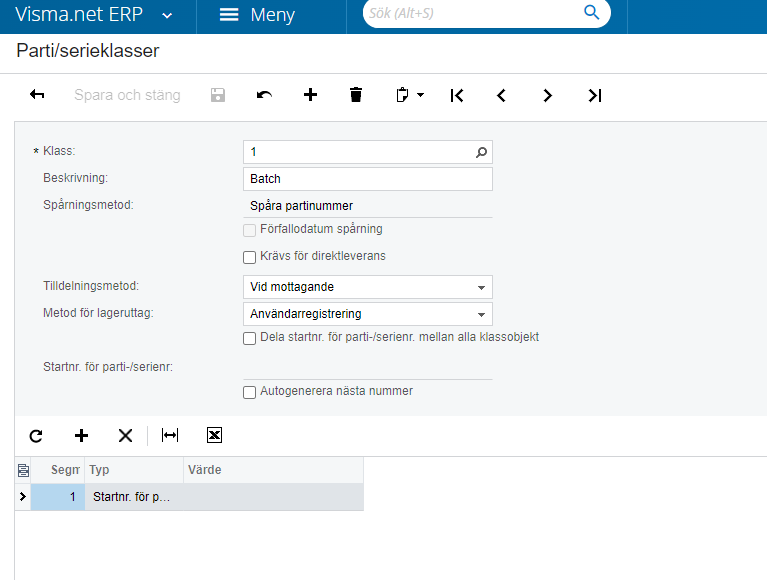Enable Krävs för direktleverans checkbox
This screenshot has height=580, width=767.
point(249,257)
